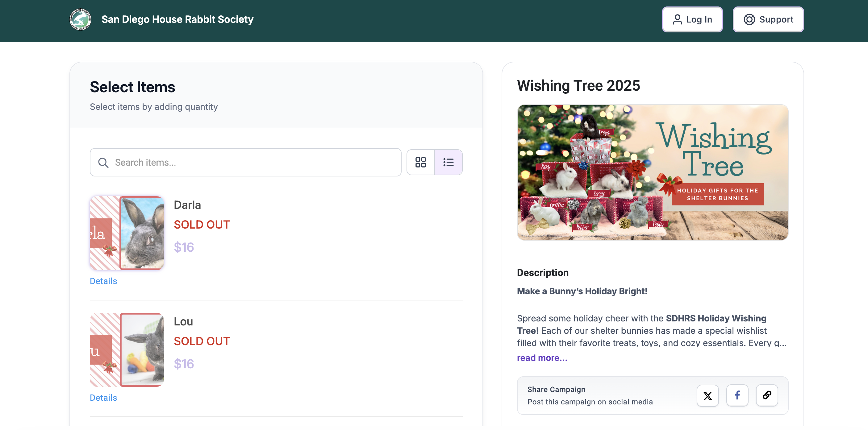Expand the description with read more
The height and width of the screenshot is (430, 868).
point(542,358)
